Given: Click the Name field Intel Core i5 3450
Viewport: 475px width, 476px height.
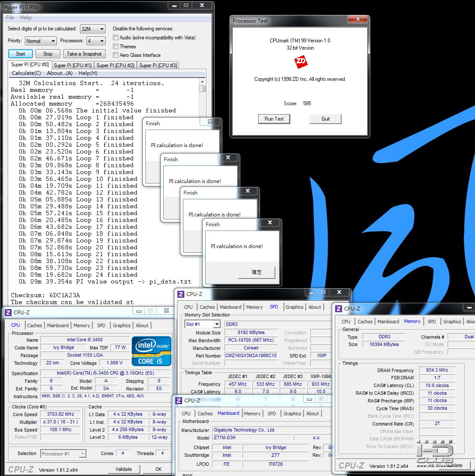Looking at the screenshot, I should tap(85, 340).
